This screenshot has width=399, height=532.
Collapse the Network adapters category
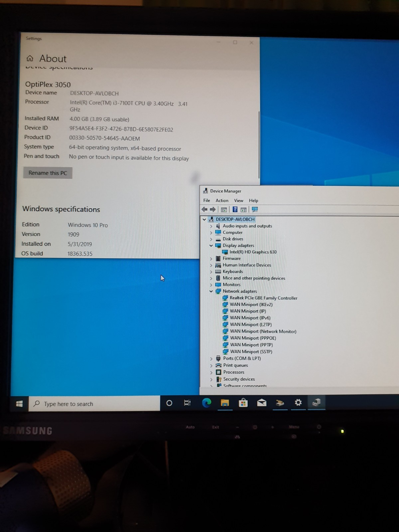211,291
